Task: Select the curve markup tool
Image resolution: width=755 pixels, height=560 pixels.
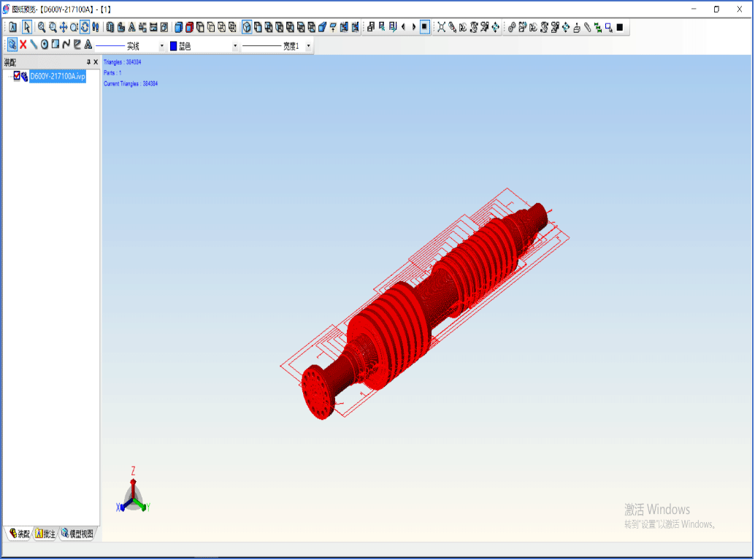Action: click(x=66, y=45)
